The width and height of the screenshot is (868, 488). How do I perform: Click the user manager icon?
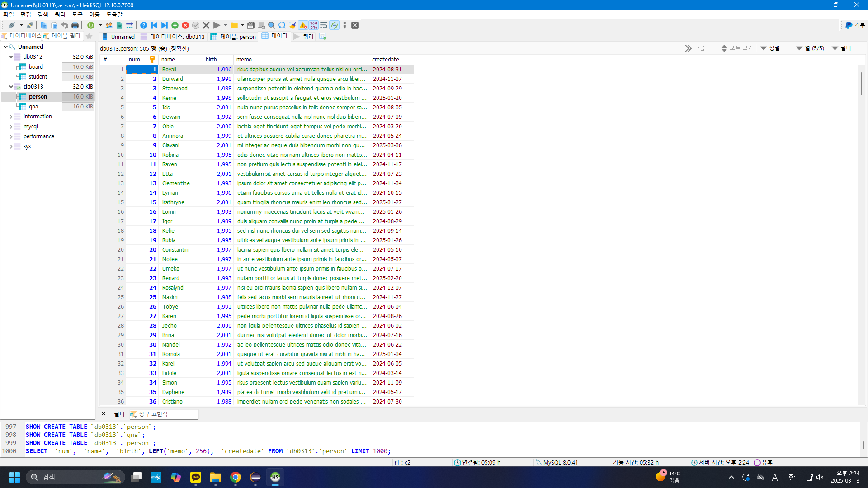(x=109, y=25)
